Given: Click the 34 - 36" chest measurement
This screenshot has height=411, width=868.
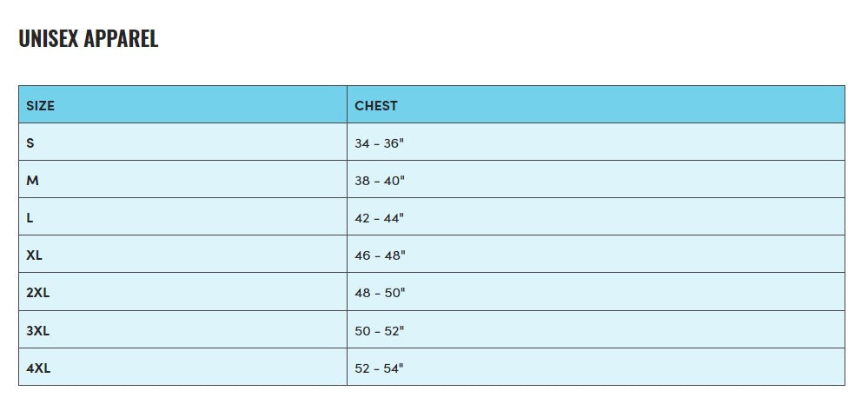Looking at the screenshot, I should 380,143.
